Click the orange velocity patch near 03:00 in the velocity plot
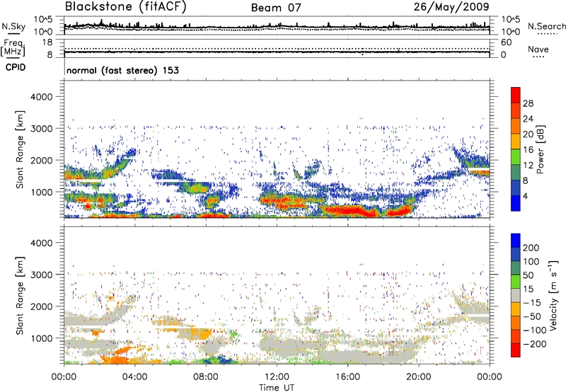566x392 pixels. (x=115, y=358)
